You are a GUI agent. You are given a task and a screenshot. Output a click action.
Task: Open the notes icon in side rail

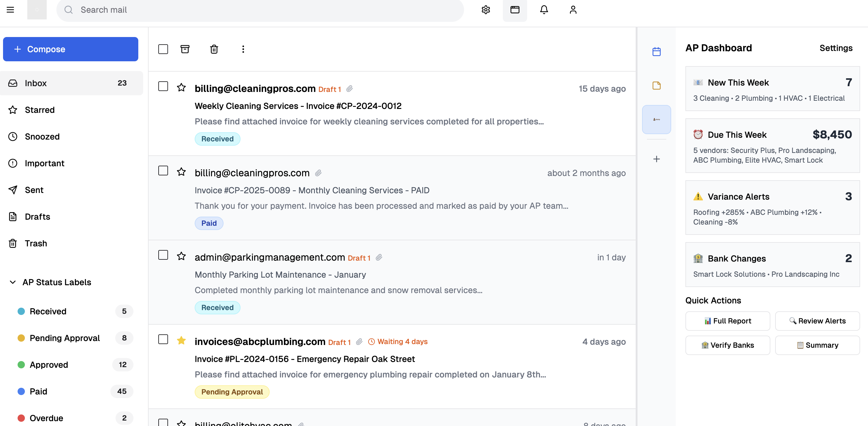pos(656,86)
